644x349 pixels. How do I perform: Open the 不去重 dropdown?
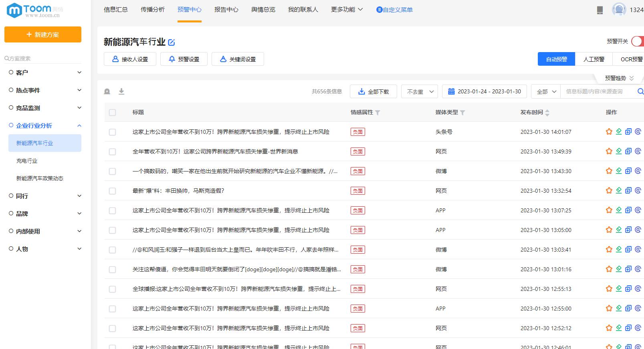click(419, 91)
